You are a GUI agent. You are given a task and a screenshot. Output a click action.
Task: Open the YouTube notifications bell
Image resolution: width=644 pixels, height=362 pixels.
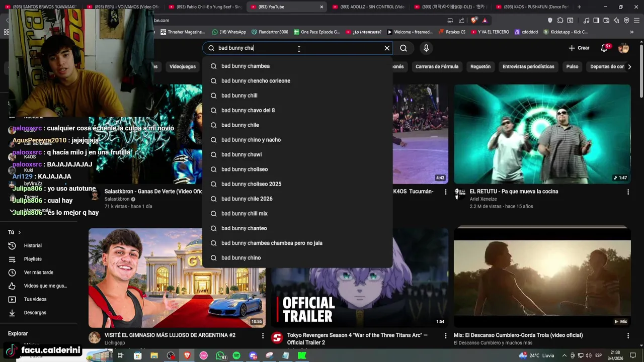[605, 48]
